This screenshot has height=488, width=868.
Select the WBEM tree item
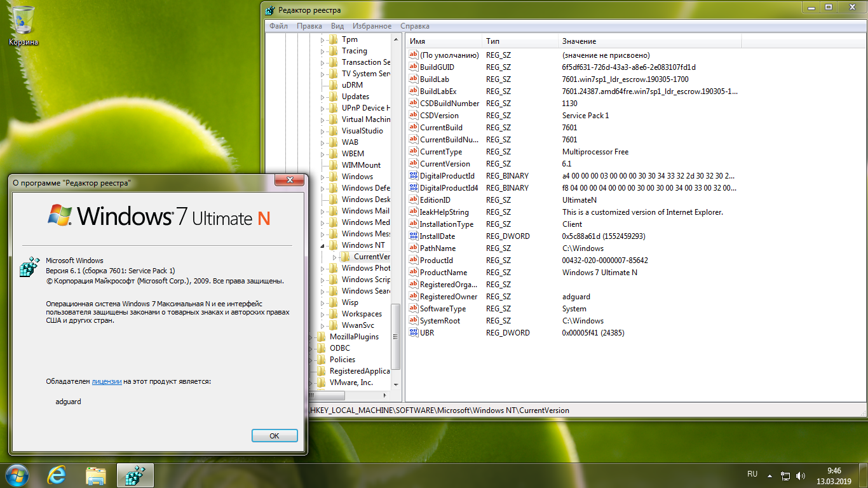pyautogui.click(x=353, y=154)
